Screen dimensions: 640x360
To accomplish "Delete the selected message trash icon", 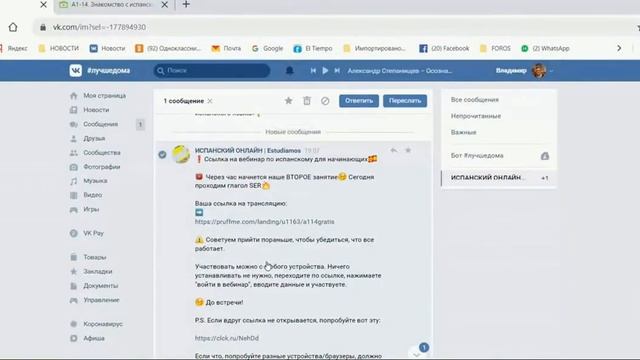I will coord(307,100).
